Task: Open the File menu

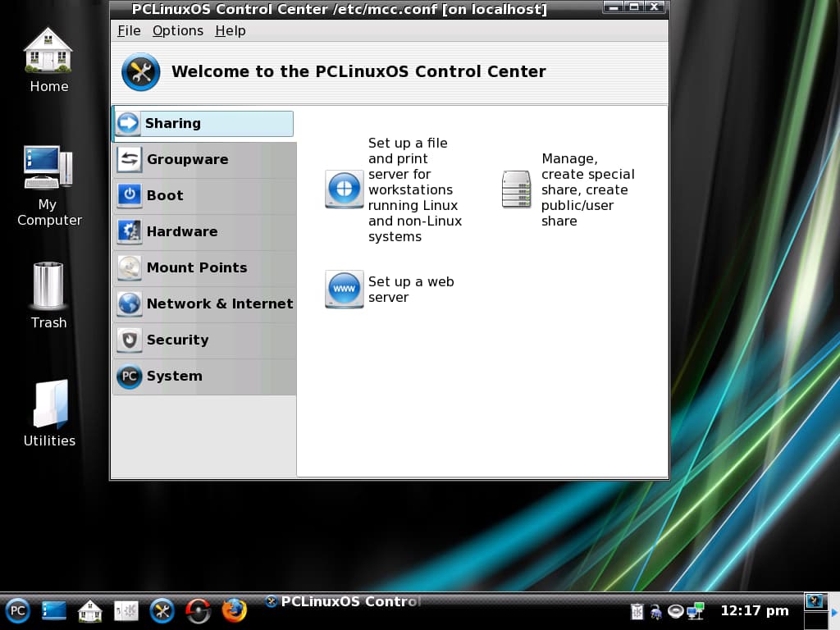Action: point(129,30)
